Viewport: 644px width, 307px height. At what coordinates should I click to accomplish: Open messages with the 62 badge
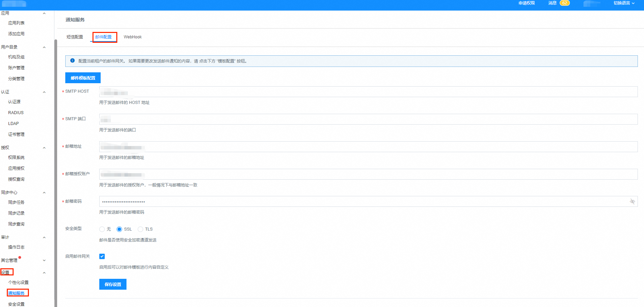[x=559, y=3]
